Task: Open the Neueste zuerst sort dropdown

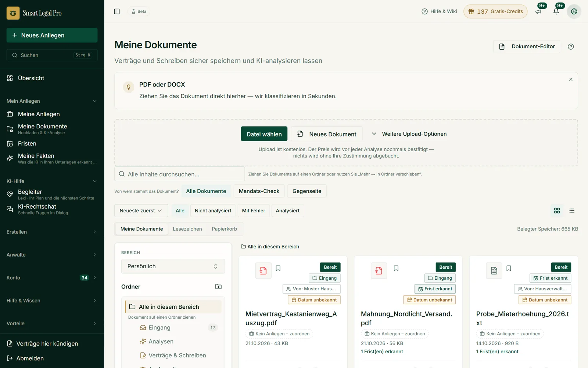Action: [x=141, y=210]
